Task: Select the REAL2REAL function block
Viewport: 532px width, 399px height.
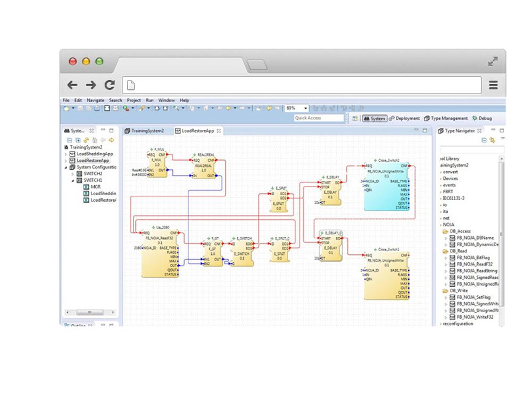Action: coord(204,165)
